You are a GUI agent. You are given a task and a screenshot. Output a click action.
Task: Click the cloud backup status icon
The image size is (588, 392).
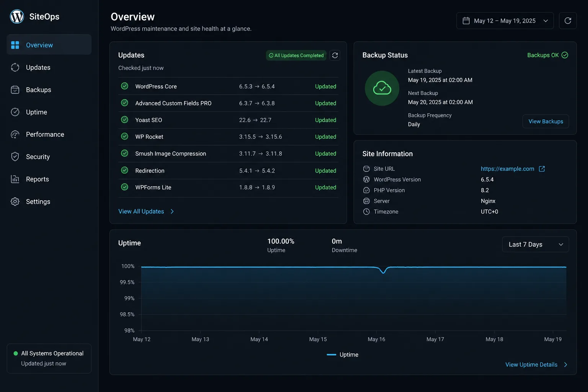pos(382,88)
